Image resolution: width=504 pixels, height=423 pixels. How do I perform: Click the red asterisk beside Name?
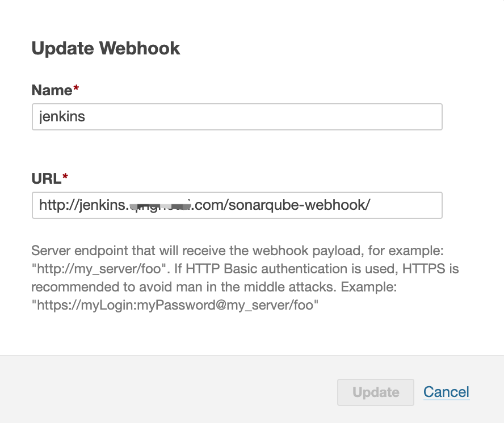76,89
